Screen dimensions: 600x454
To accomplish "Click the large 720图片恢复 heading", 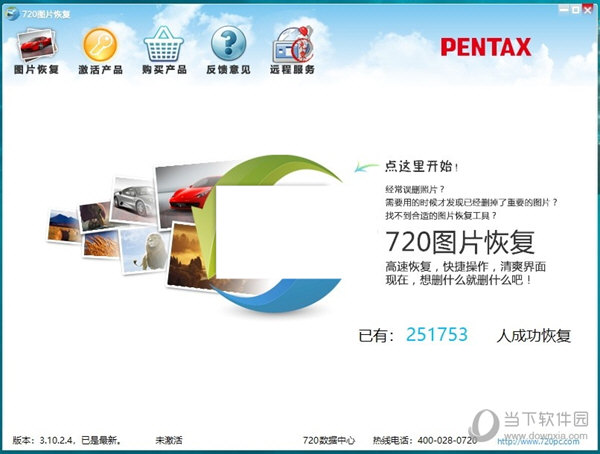I will [460, 242].
